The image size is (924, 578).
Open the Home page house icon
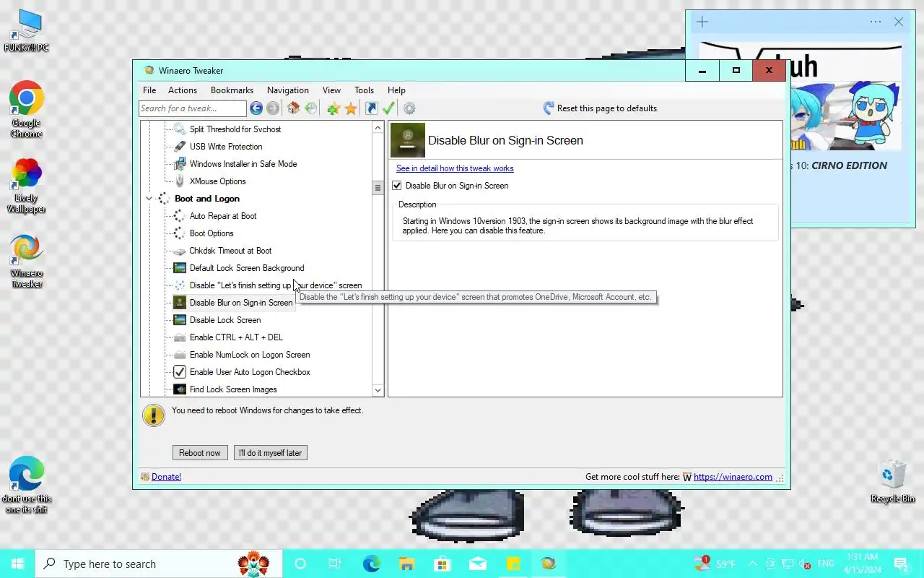click(x=293, y=108)
